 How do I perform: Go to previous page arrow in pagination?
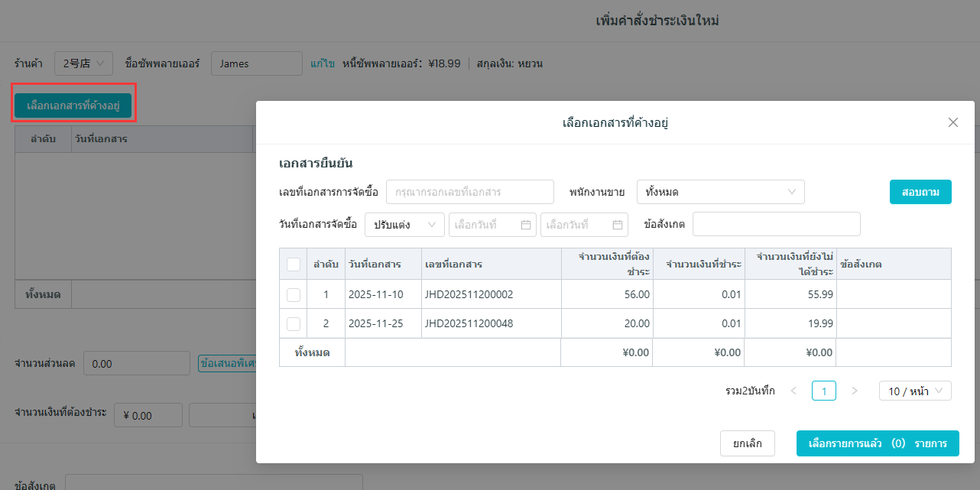coord(793,391)
